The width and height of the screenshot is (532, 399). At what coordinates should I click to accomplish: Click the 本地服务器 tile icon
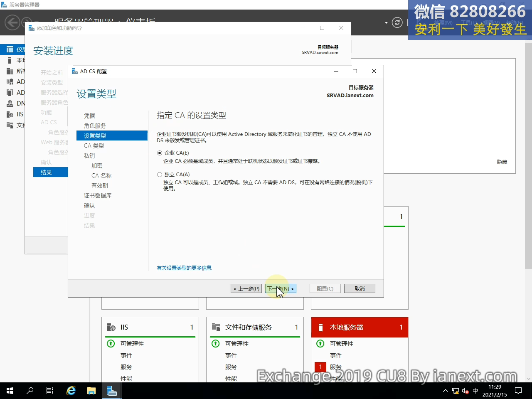pyautogui.click(x=320, y=328)
